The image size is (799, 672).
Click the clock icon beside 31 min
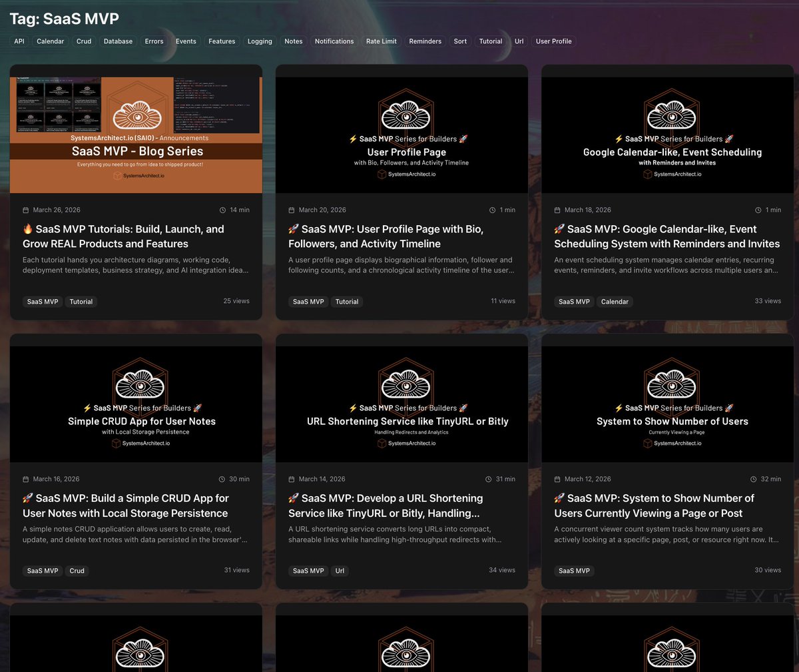489,479
